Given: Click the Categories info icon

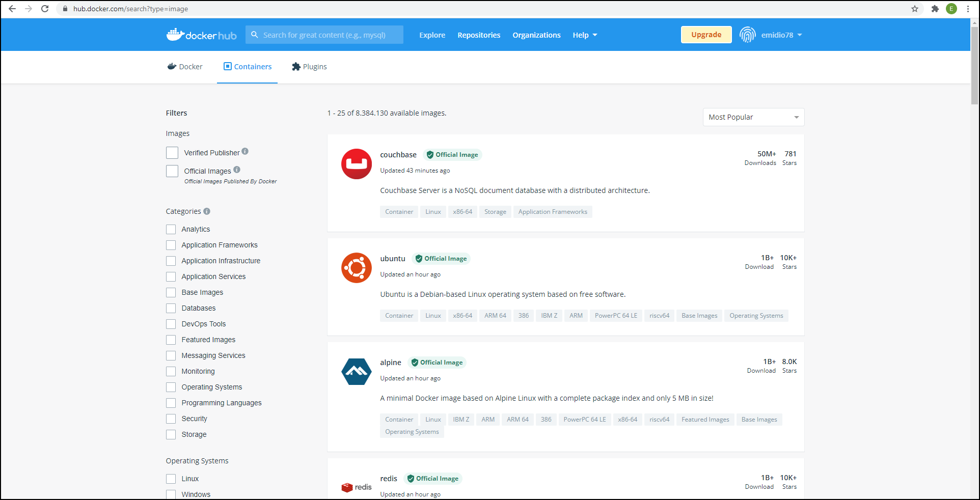Looking at the screenshot, I should click(x=207, y=211).
